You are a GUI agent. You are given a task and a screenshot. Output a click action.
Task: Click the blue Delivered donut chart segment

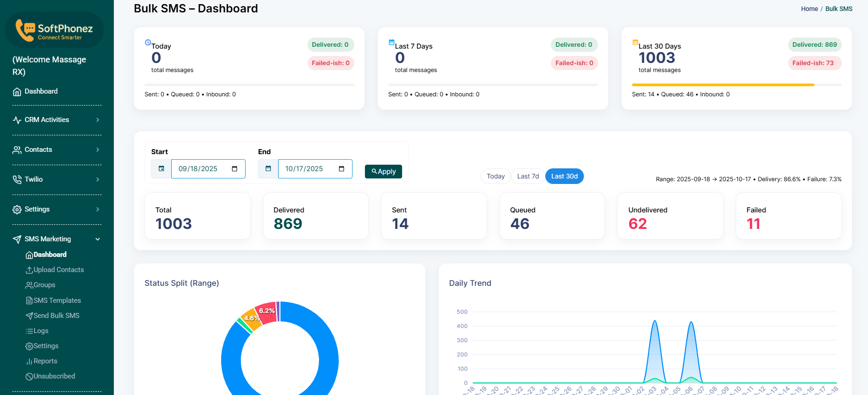coord(328,358)
